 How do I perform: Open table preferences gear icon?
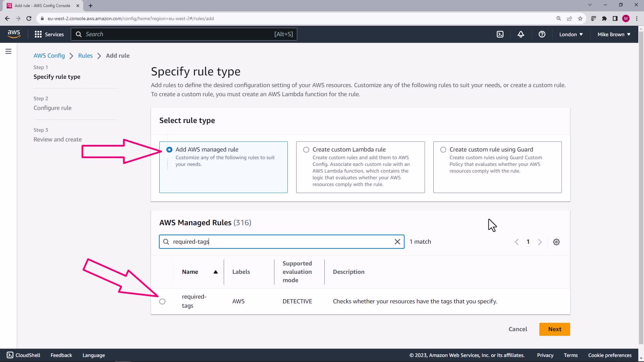[x=556, y=242]
